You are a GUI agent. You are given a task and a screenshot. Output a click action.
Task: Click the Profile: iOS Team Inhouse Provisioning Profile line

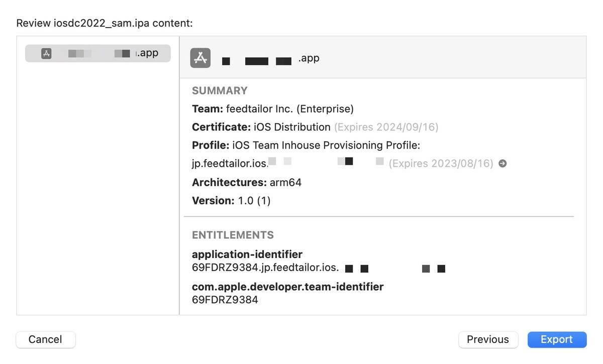click(306, 145)
